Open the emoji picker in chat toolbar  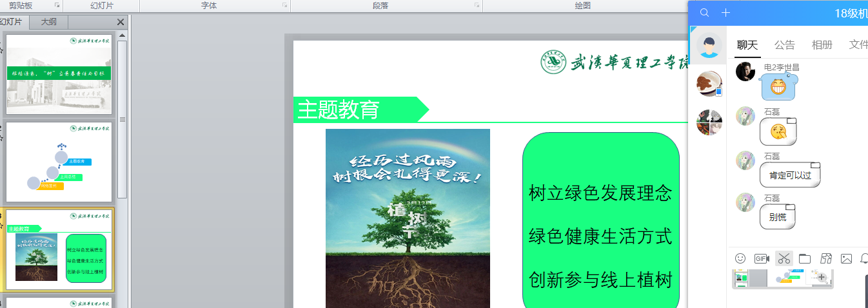point(740,258)
